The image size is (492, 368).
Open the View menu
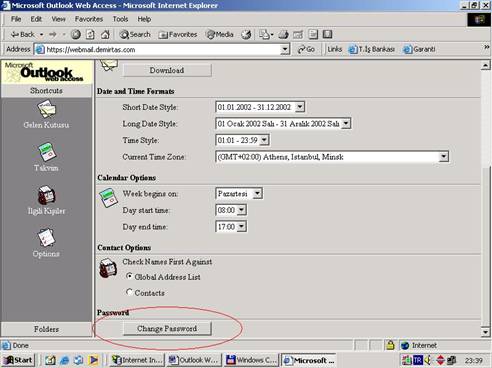coord(58,19)
